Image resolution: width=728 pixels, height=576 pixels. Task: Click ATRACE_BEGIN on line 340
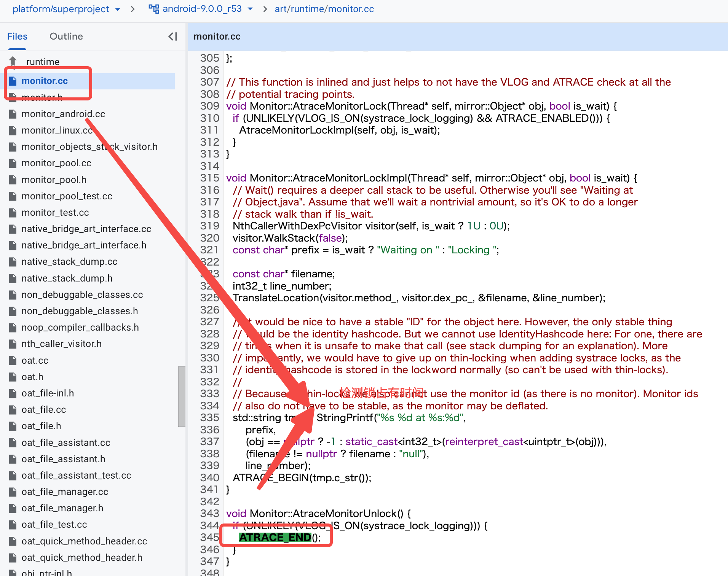tap(271, 478)
